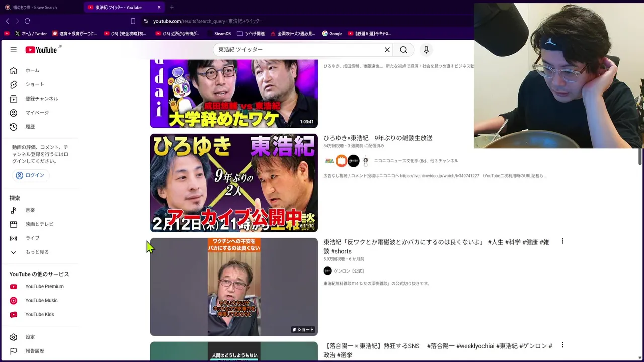
Task: Open 登録チャンネル in the sidebar
Action: (x=41, y=99)
